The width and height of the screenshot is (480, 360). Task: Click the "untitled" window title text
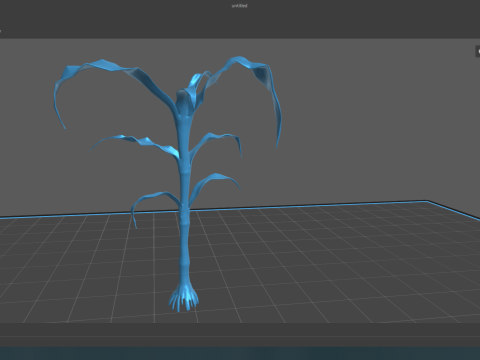pyautogui.click(x=240, y=6)
